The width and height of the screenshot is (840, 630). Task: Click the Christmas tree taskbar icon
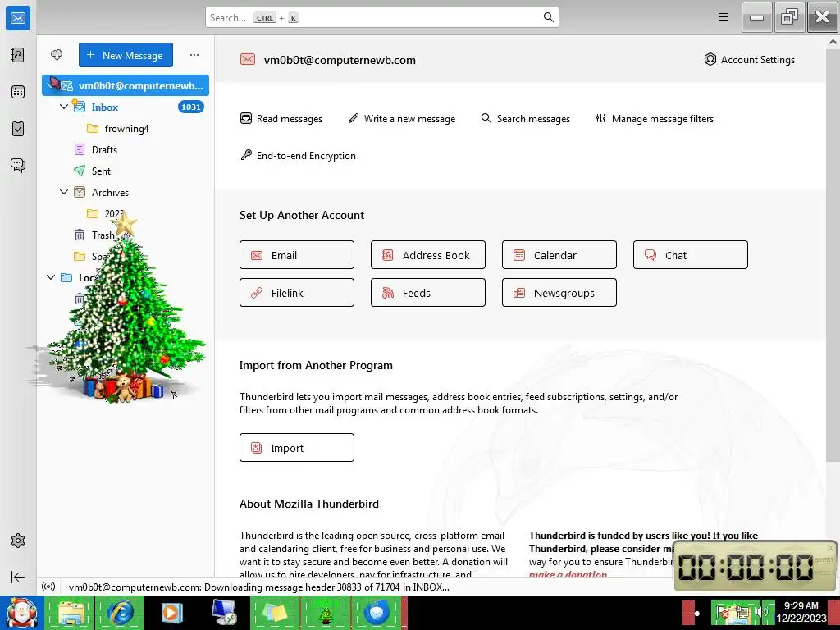(x=326, y=613)
